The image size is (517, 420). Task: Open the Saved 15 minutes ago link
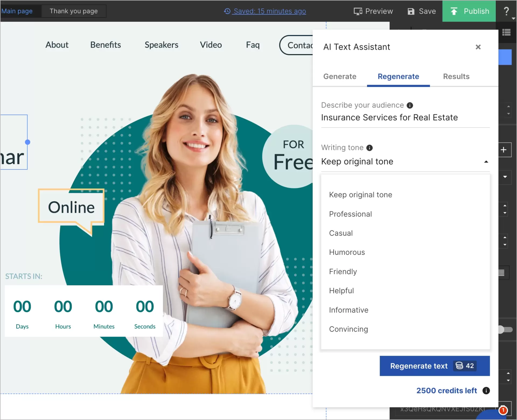coord(270,11)
